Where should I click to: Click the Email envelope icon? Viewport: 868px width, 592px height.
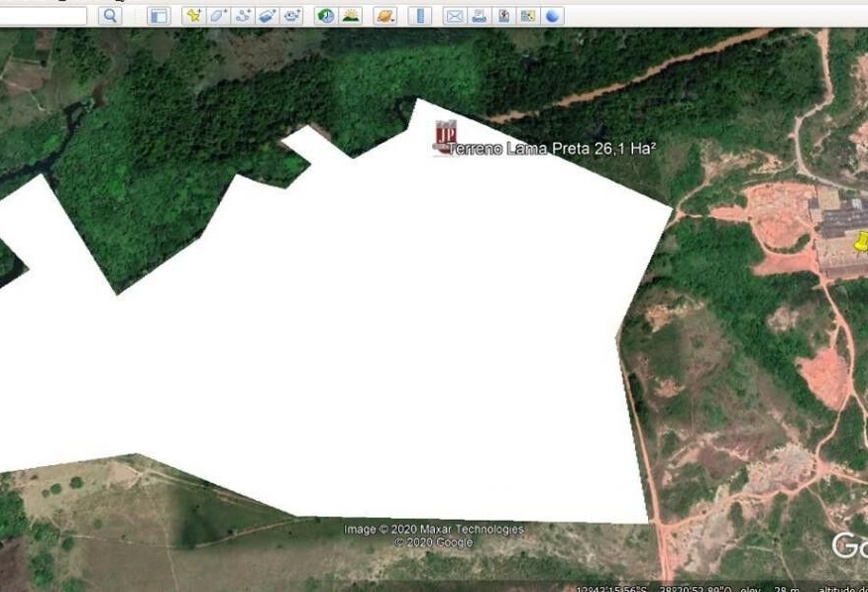pos(455,16)
